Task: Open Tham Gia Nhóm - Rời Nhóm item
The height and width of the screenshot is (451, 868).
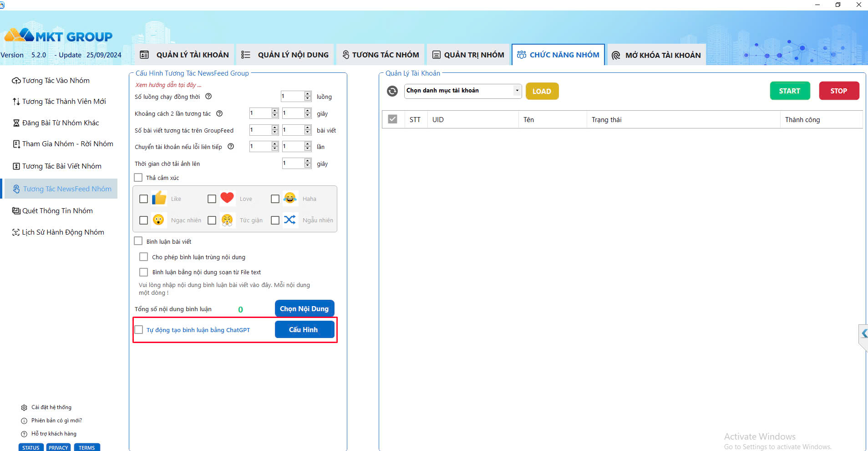Action: pyautogui.click(x=63, y=144)
